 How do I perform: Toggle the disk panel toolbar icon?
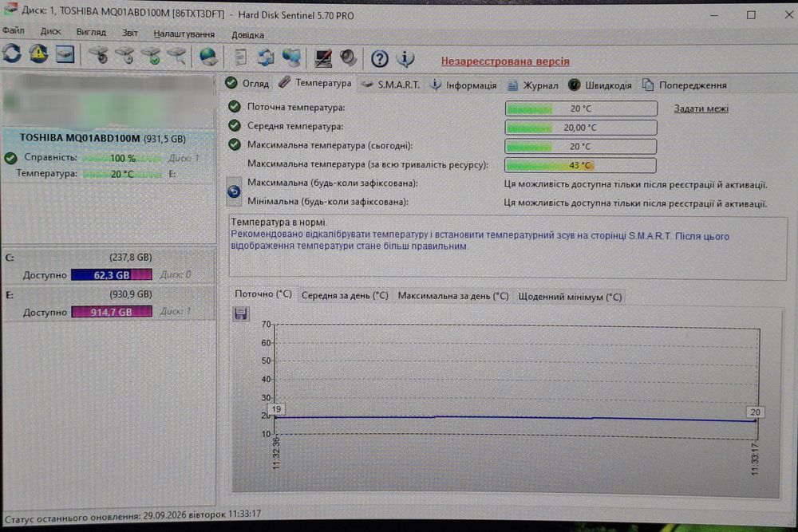tap(65, 54)
